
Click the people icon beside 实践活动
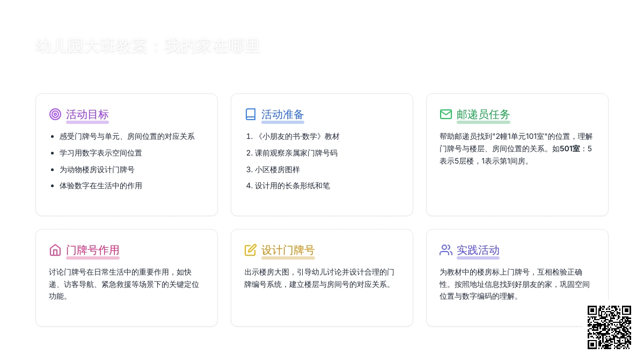click(446, 250)
